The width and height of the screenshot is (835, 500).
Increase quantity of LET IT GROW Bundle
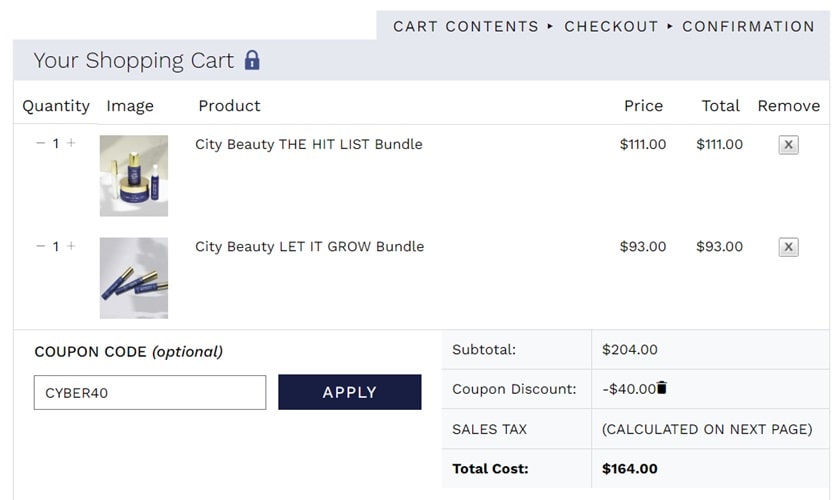coord(71,246)
